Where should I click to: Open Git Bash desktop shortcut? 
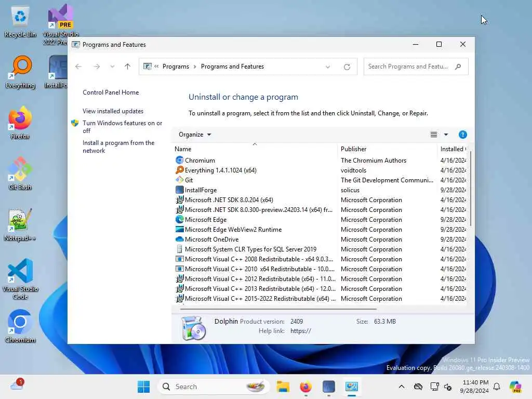(x=20, y=174)
